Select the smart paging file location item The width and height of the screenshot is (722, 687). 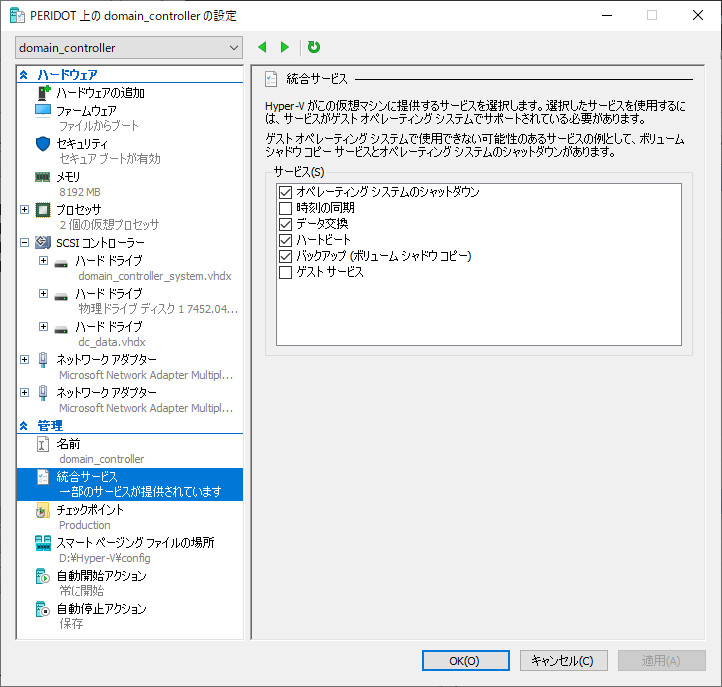click(x=134, y=543)
